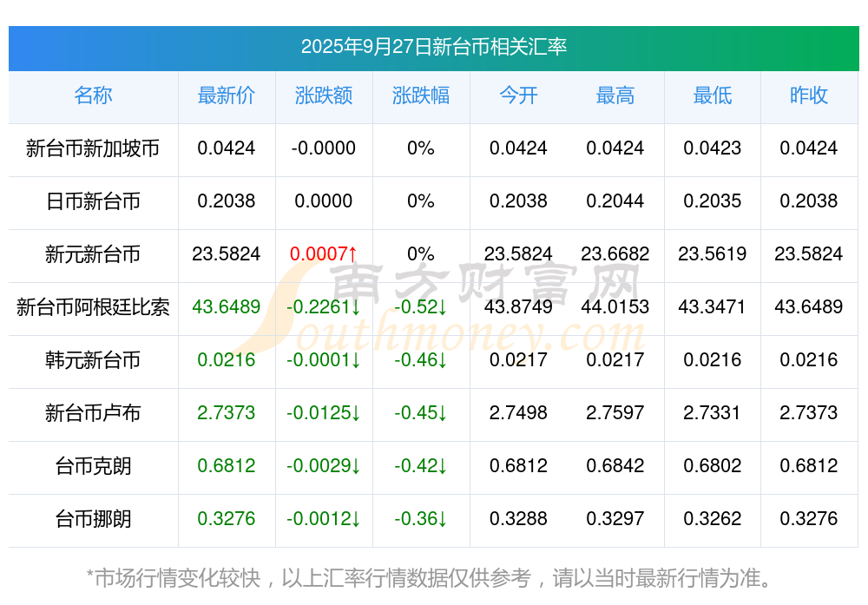Select the 昨收 column header

tap(809, 95)
